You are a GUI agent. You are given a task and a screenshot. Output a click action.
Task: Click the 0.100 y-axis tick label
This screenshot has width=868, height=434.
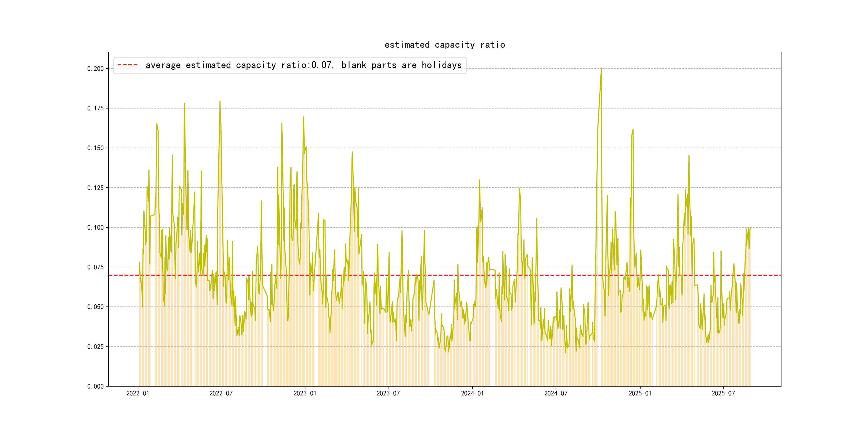95,227
